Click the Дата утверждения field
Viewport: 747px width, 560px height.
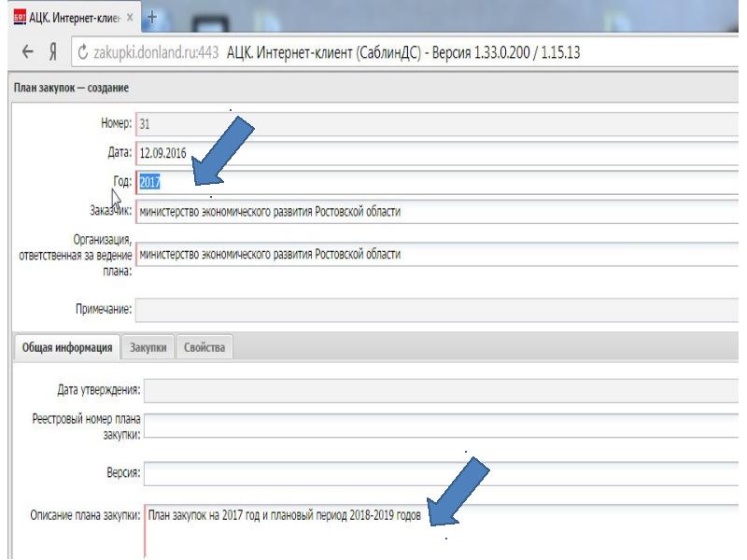[x=441, y=390]
